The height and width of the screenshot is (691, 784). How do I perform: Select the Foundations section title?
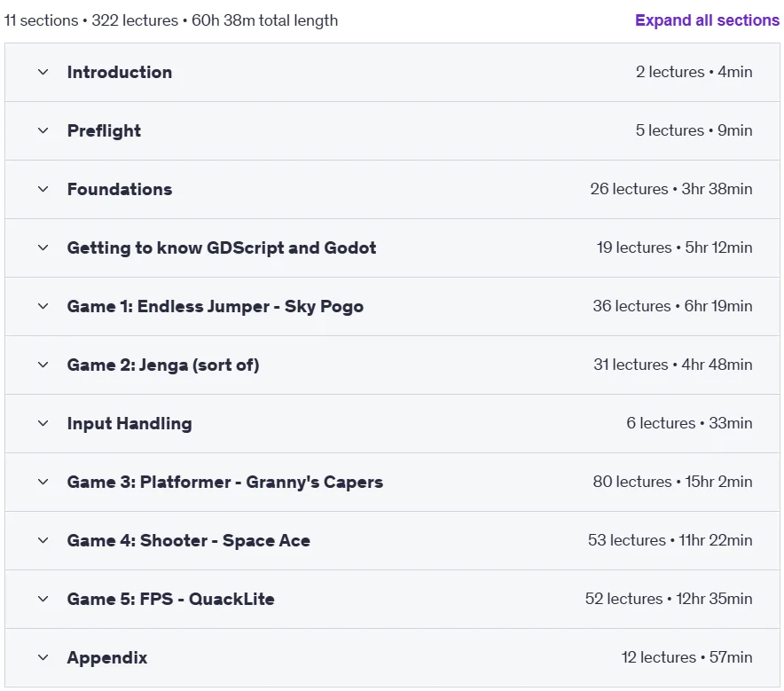[120, 189]
